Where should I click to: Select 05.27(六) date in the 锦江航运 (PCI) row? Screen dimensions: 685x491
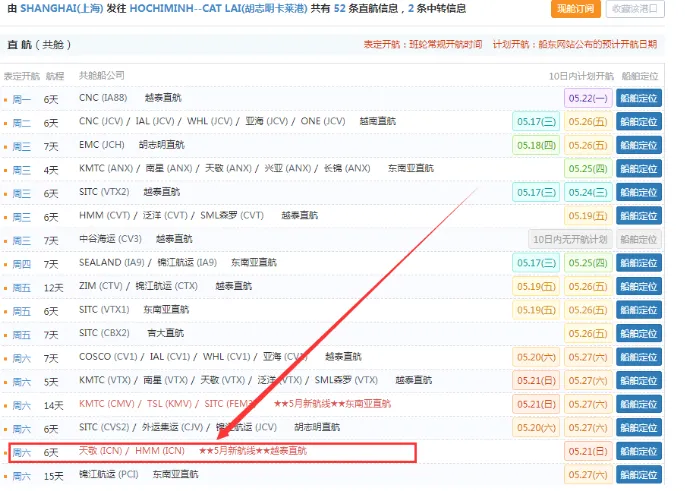pyautogui.click(x=588, y=475)
